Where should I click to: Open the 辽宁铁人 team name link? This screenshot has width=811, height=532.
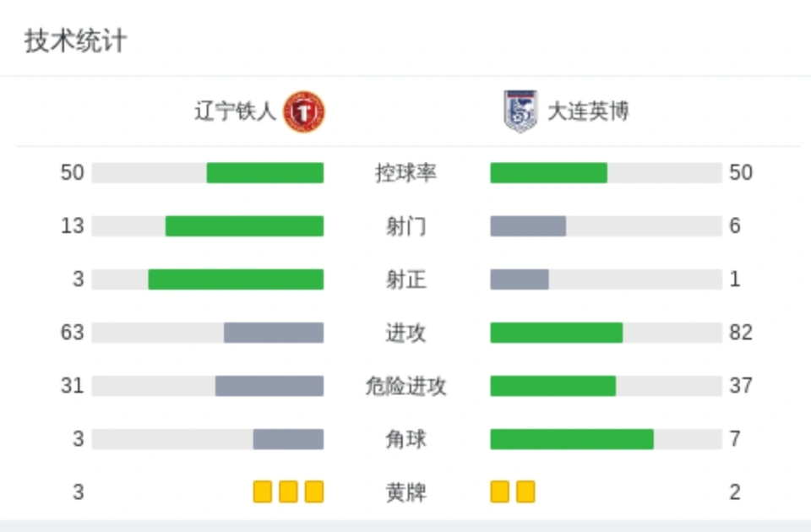point(235,111)
